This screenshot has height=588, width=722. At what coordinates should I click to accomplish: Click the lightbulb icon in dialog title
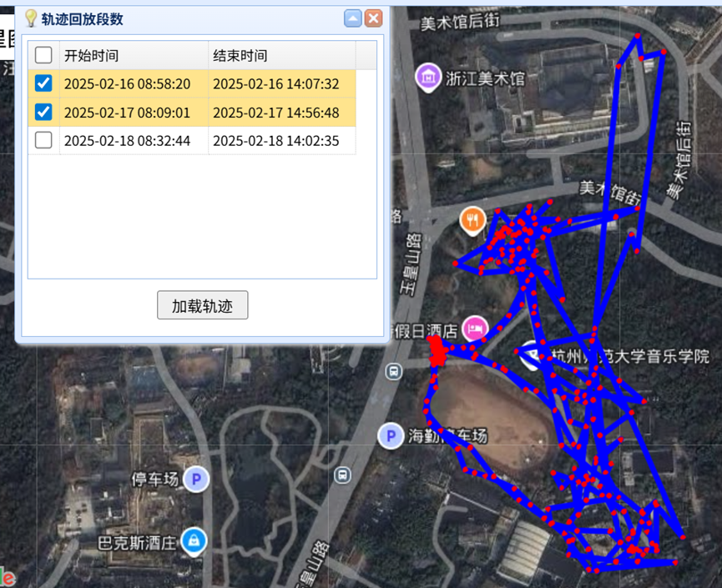[x=31, y=18]
